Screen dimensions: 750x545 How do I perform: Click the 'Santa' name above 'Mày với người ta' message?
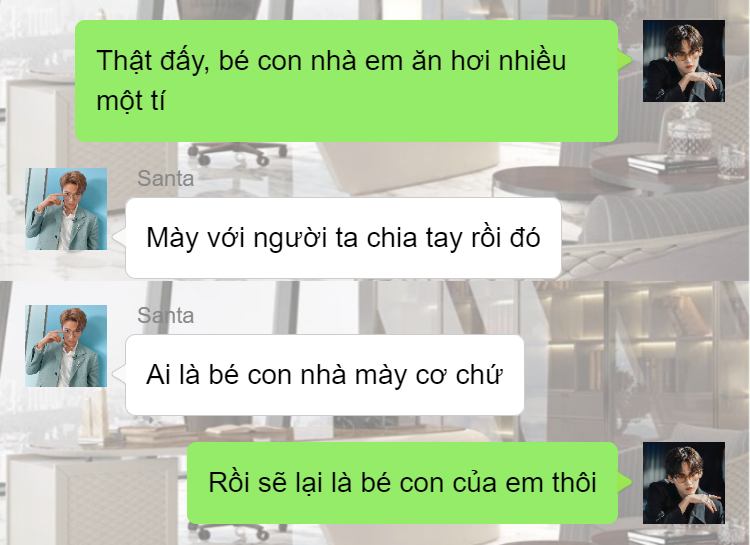165,179
